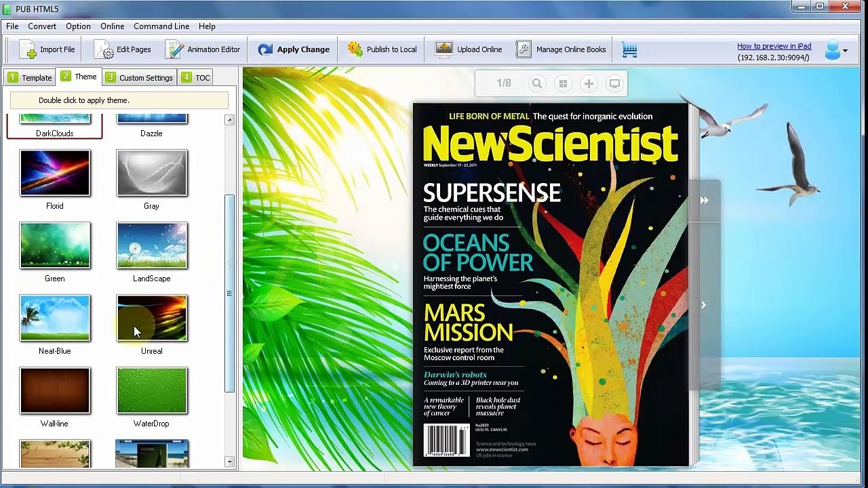Screen dimensions: 868x488
Task: Launch the Animation Editor
Action: tap(203, 49)
